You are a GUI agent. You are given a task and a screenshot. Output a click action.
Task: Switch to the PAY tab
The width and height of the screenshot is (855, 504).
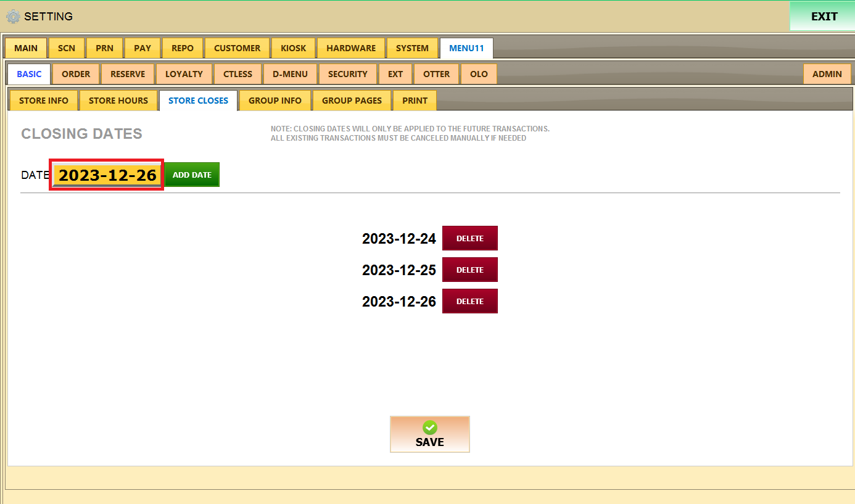(142, 48)
